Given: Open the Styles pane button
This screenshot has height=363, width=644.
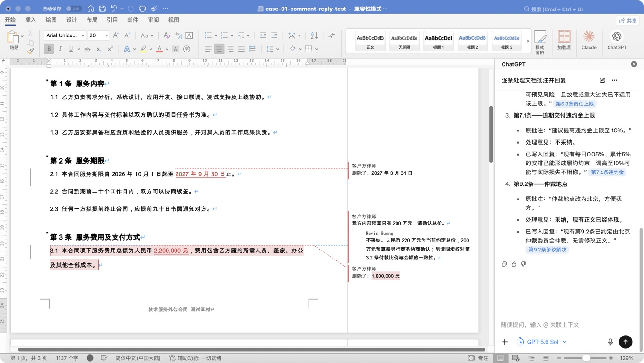Looking at the screenshot, I should [x=540, y=41].
